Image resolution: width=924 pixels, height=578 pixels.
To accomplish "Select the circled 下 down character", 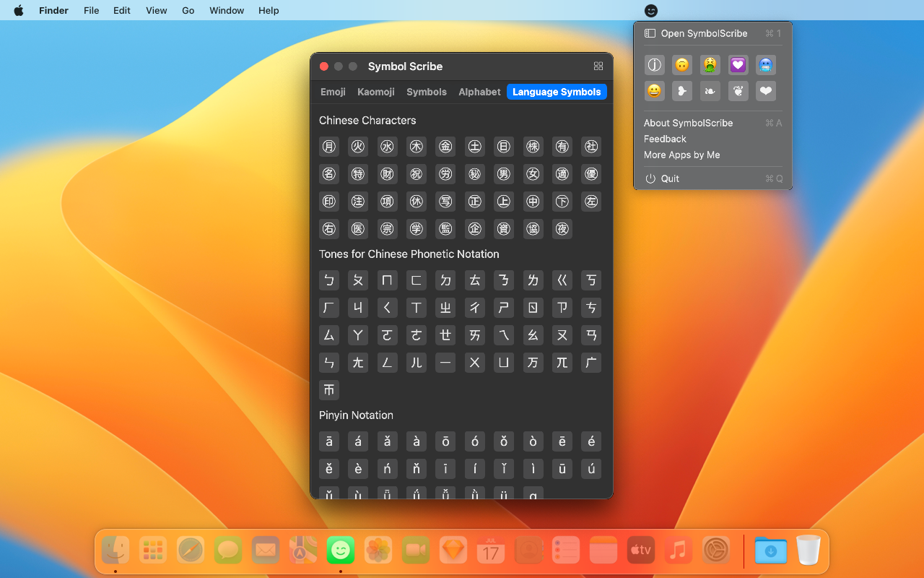I will [562, 202].
